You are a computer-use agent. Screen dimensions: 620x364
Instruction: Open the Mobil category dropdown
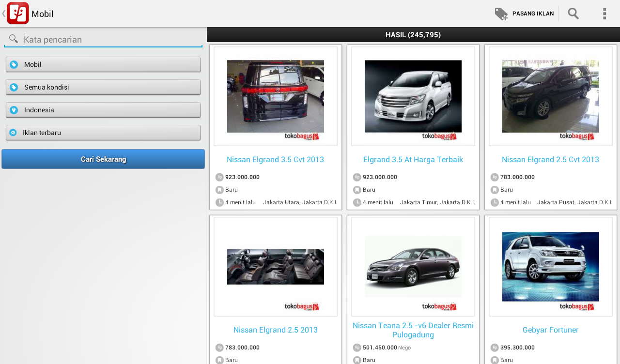(103, 64)
